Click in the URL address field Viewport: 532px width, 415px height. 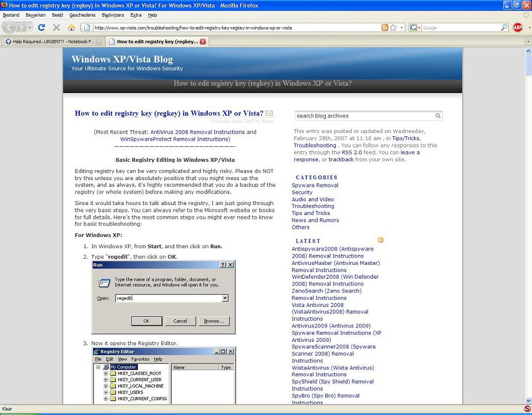pos(236,28)
